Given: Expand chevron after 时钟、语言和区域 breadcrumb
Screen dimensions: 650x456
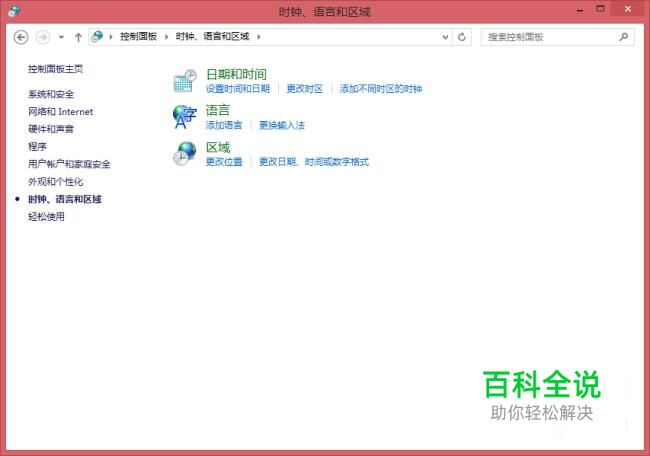Looking at the screenshot, I should coord(259,37).
